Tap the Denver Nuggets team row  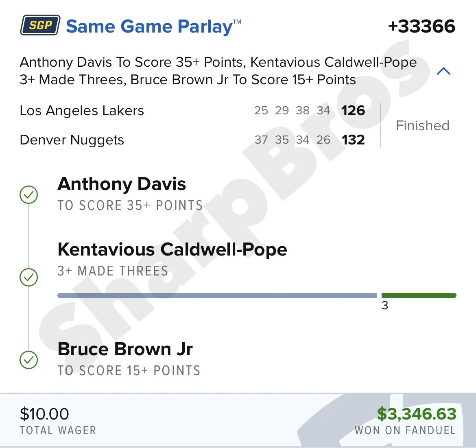click(x=192, y=140)
